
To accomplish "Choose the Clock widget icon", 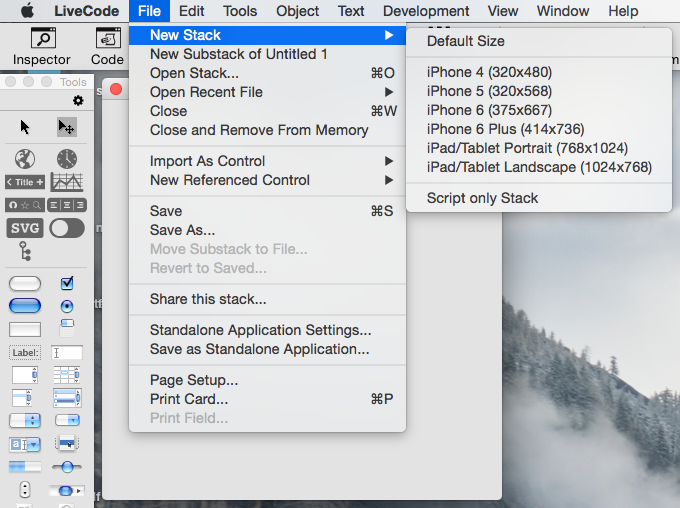I will click(67, 159).
